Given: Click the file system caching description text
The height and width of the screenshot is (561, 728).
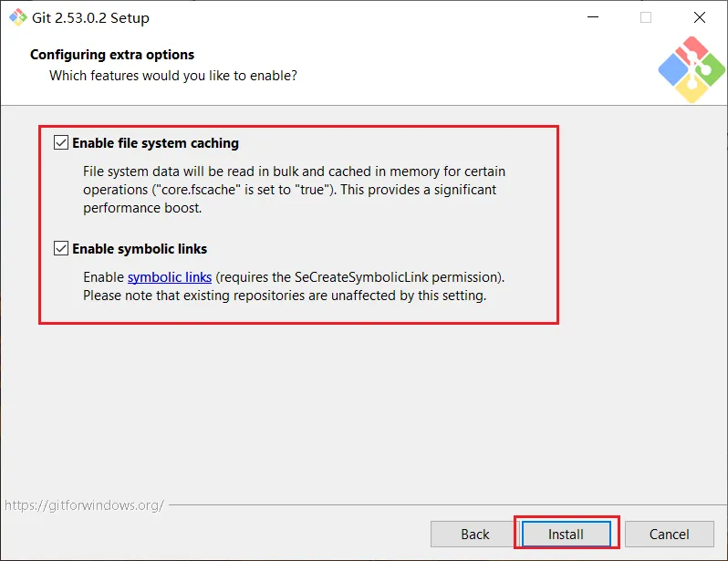Looking at the screenshot, I should click(x=294, y=190).
